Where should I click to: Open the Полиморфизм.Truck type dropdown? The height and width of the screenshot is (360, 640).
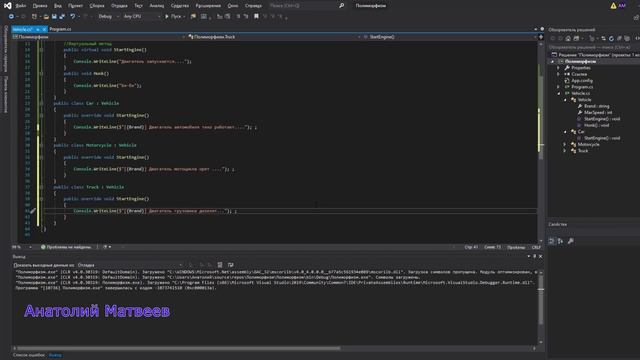tap(273, 37)
